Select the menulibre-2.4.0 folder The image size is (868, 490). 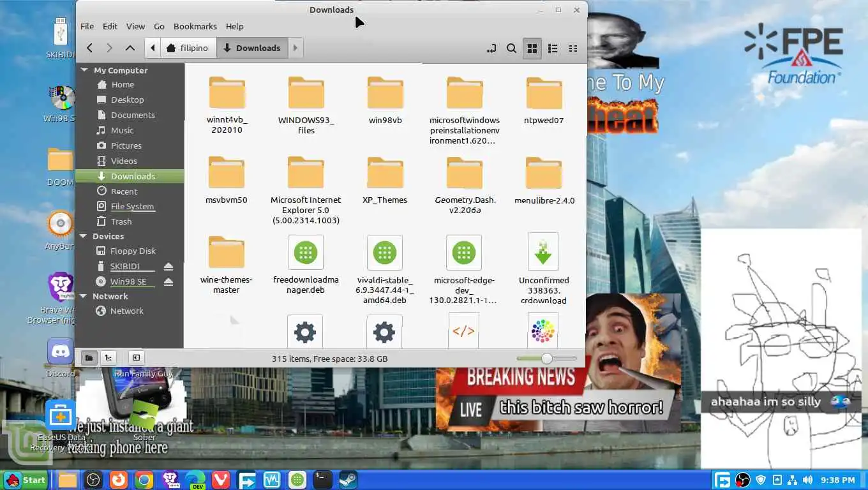point(544,181)
